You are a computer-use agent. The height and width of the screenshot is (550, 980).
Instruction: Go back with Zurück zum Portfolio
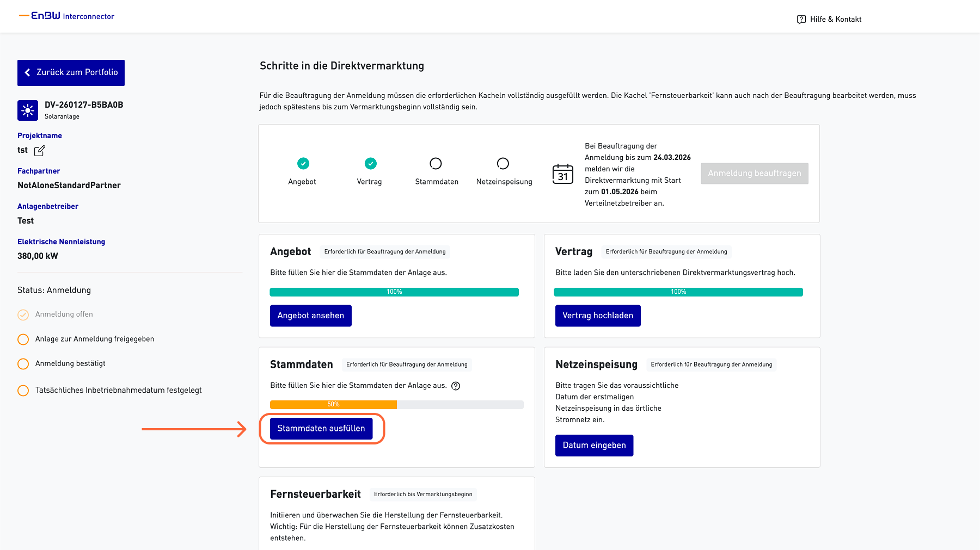tap(71, 73)
